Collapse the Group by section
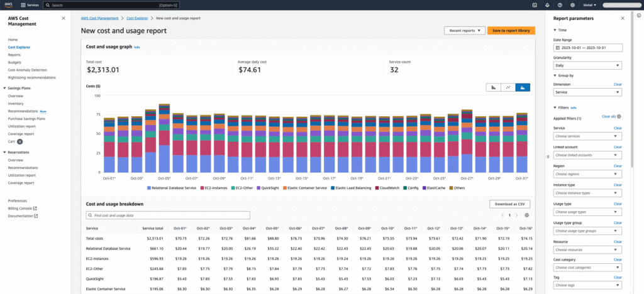 tap(555, 76)
